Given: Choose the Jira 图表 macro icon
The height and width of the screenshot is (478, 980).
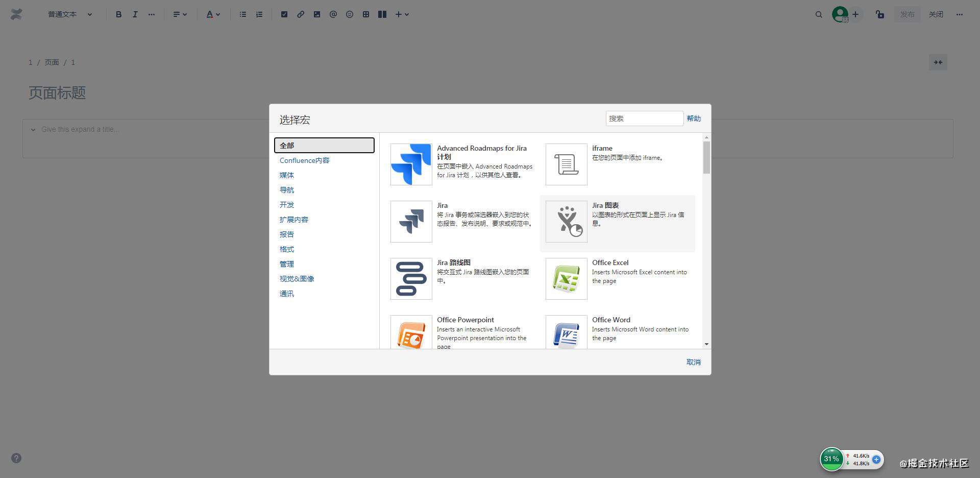Looking at the screenshot, I should [567, 222].
